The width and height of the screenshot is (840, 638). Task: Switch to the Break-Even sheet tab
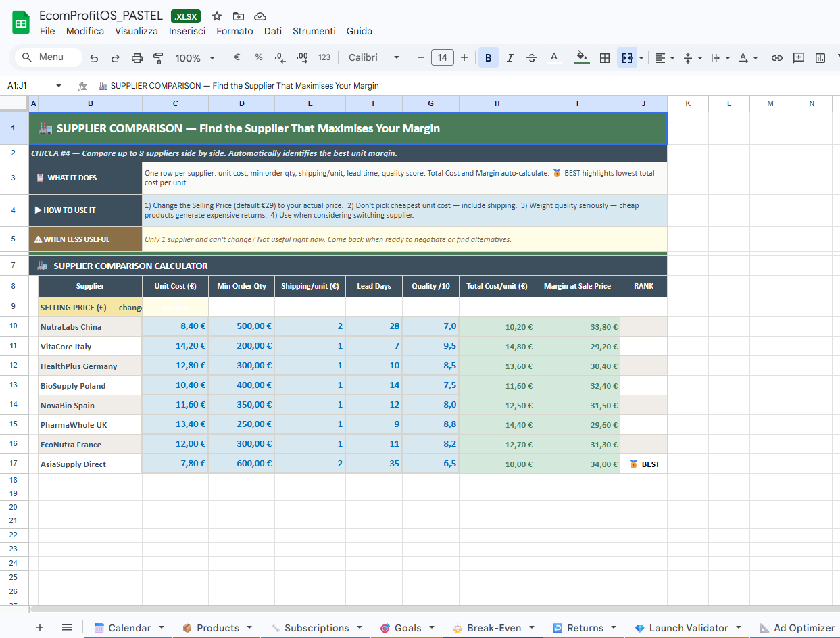point(494,628)
